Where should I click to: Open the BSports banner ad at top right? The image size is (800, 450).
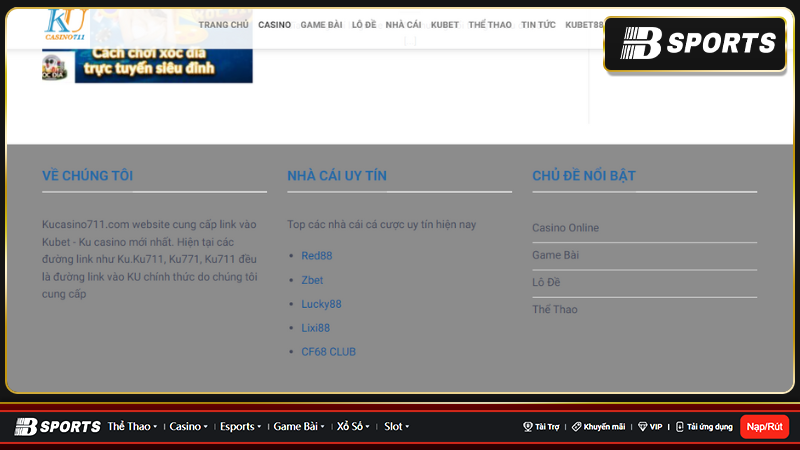point(695,44)
